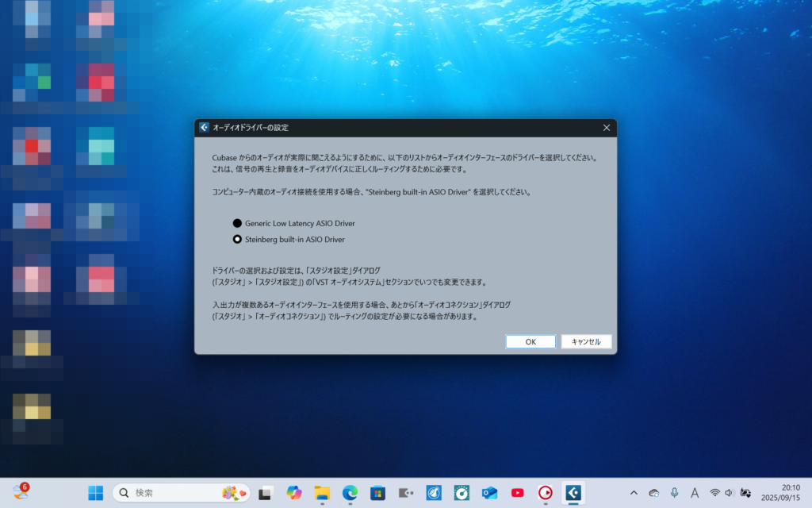Open Copilot from the taskbar
The image size is (812, 508).
click(294, 493)
